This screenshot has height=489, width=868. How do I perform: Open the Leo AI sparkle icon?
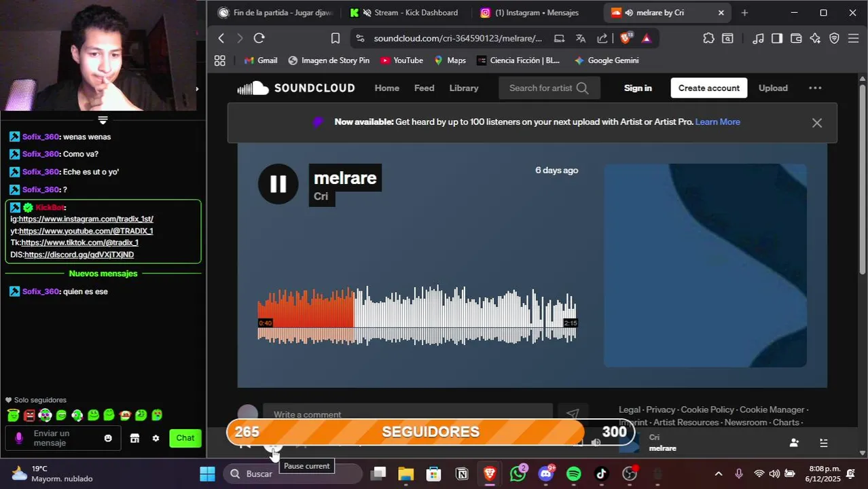(x=815, y=39)
